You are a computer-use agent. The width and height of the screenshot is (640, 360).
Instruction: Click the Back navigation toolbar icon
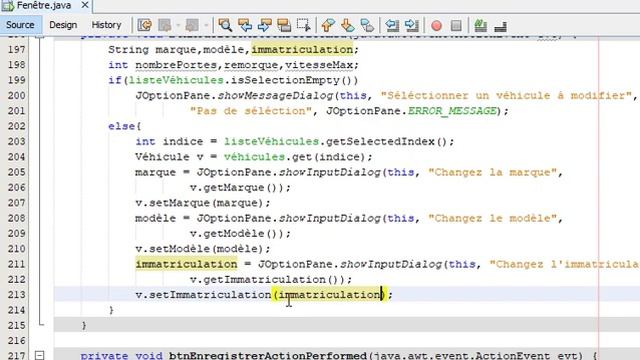point(165,25)
